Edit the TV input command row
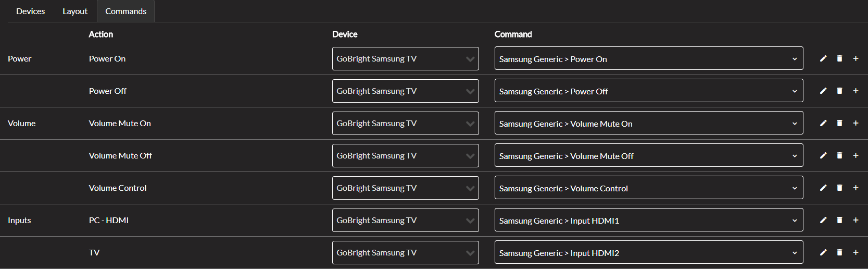 pyautogui.click(x=823, y=252)
